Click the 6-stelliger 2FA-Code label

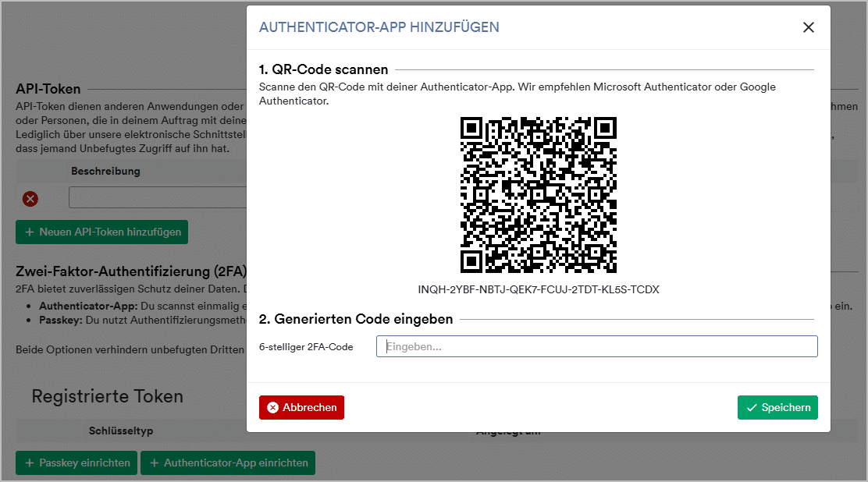click(x=306, y=347)
